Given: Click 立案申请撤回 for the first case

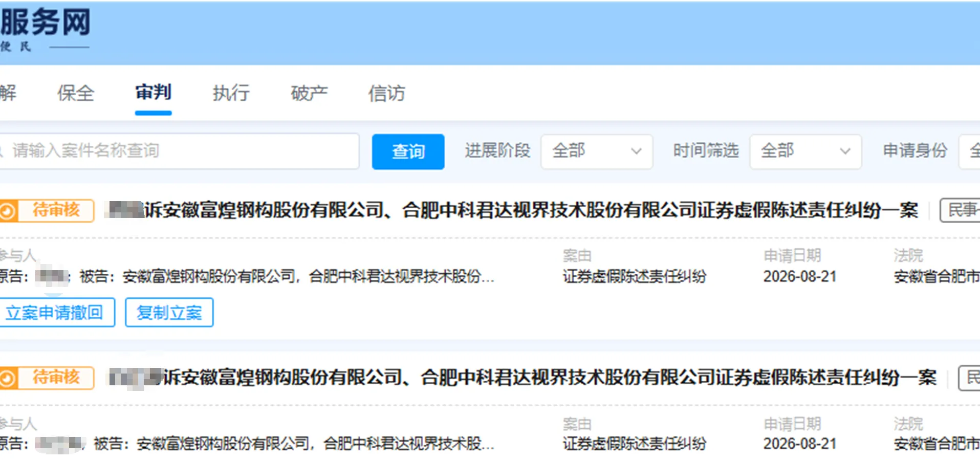Looking at the screenshot, I should click(x=56, y=312).
